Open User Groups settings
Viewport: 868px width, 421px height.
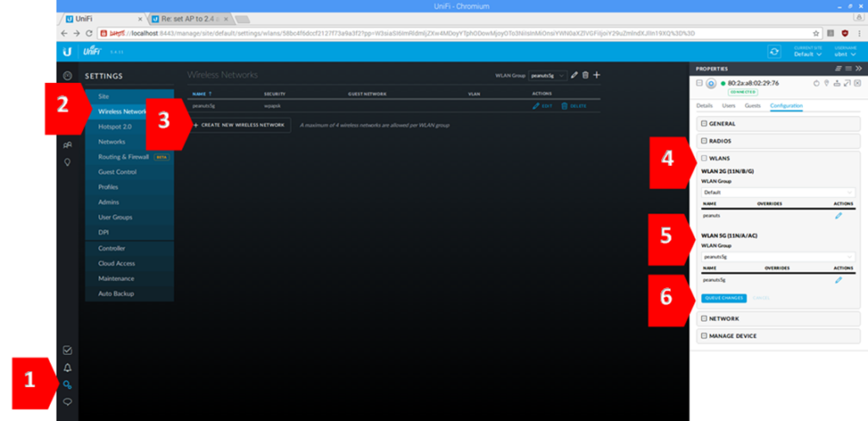coord(130,218)
